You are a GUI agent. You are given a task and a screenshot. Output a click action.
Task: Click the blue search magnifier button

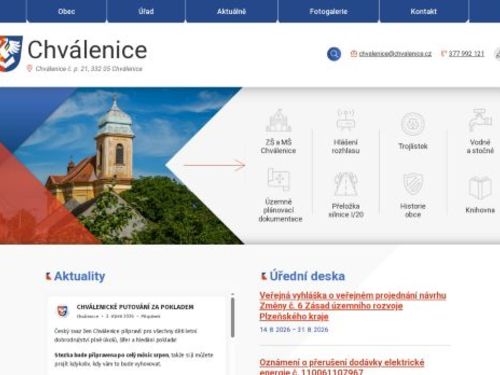pos(334,54)
